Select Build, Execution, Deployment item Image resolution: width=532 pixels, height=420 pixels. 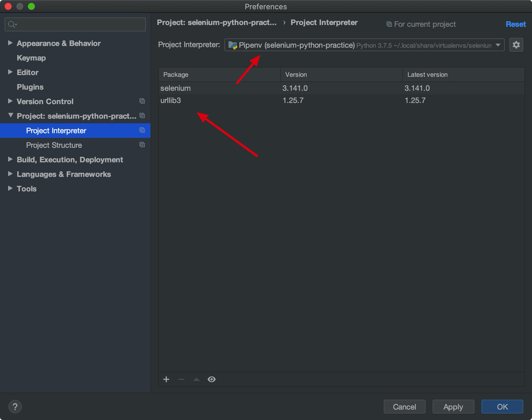click(x=70, y=160)
